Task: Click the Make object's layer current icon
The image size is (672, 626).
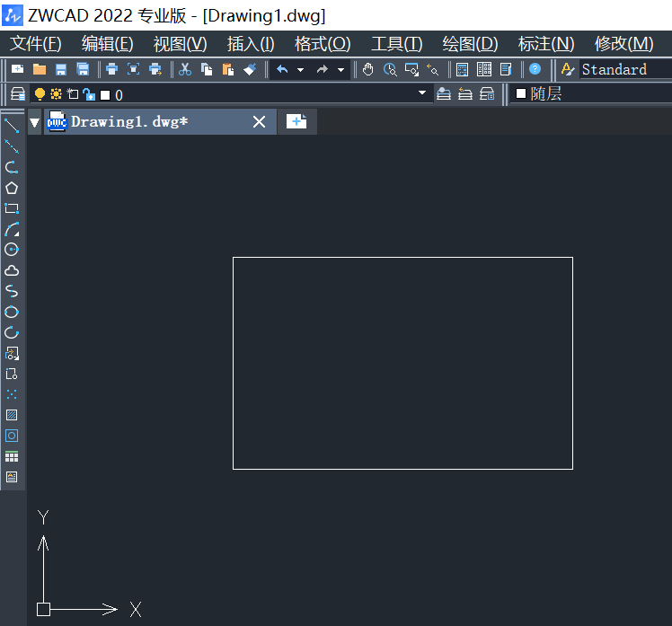Action: [x=444, y=93]
